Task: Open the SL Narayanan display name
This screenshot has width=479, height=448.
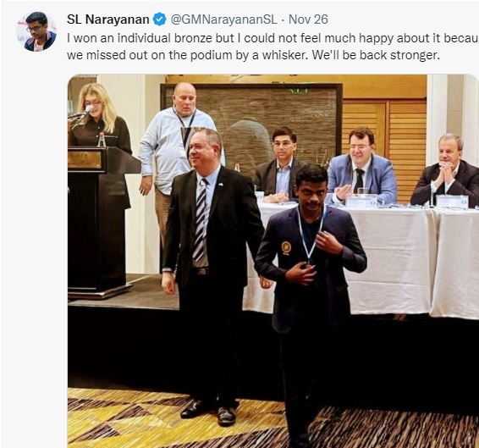Action: pos(107,19)
